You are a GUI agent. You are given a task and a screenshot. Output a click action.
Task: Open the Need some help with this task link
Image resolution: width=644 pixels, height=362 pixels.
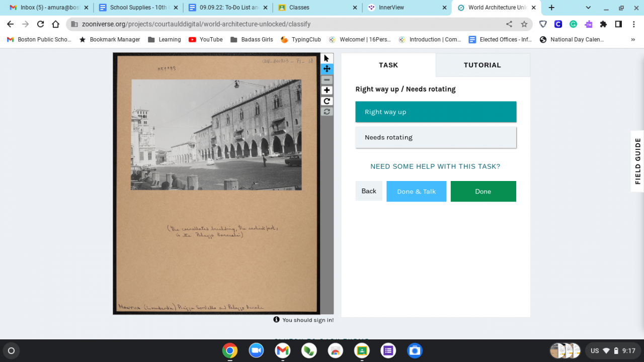pos(435,166)
